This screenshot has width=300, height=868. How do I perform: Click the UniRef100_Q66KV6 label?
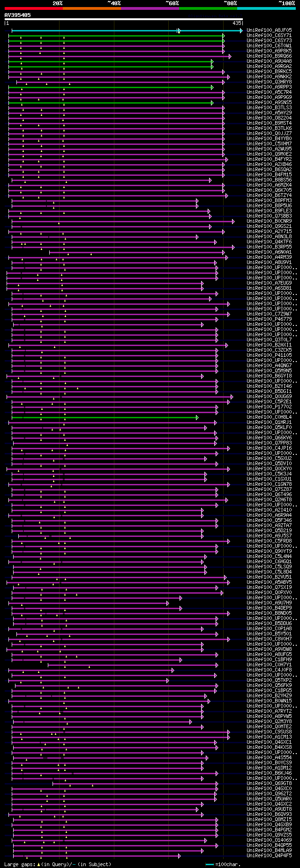(x=269, y=438)
